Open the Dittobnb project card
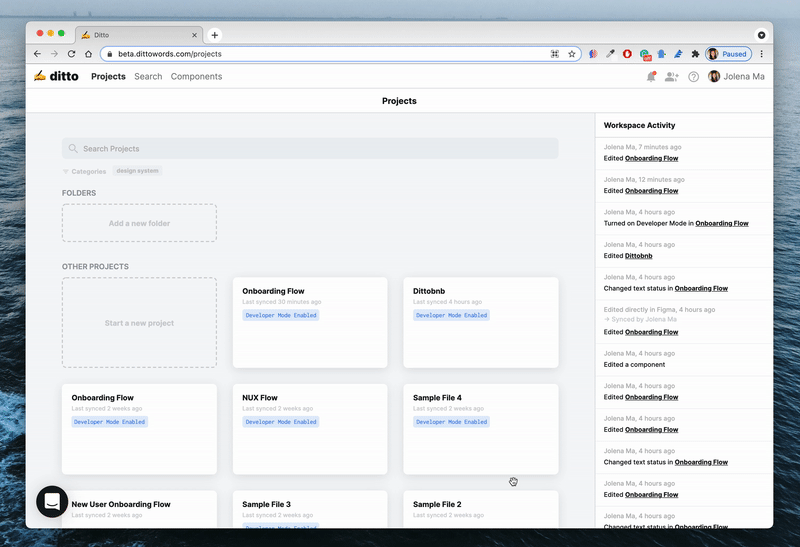The image size is (800, 547). point(481,322)
